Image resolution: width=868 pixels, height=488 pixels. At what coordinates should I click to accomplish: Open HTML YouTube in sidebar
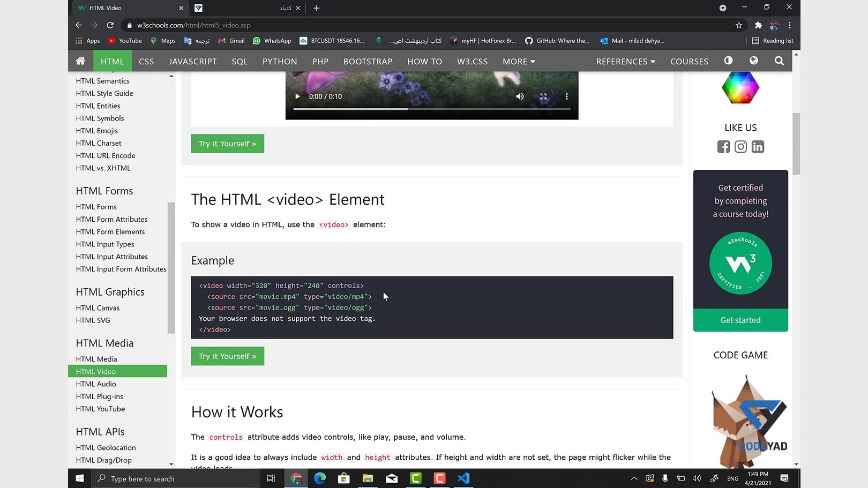coord(100,409)
